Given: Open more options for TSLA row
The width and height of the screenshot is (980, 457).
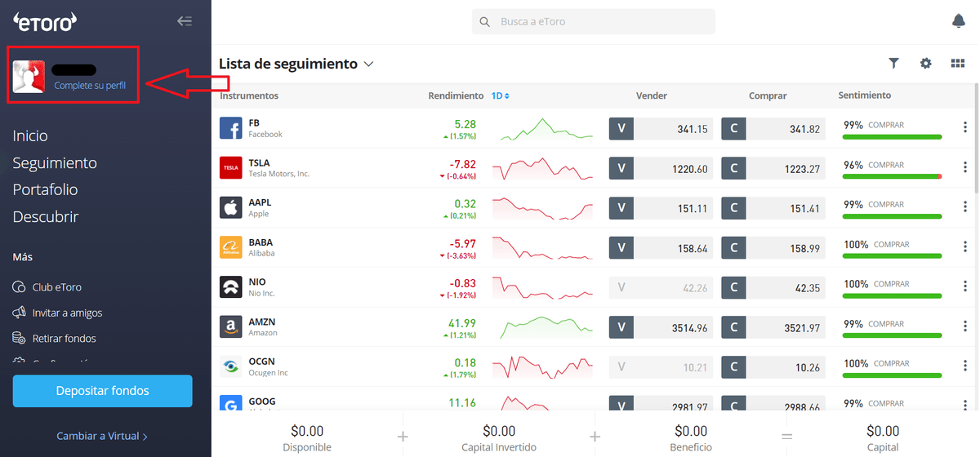Looking at the screenshot, I should (x=964, y=168).
